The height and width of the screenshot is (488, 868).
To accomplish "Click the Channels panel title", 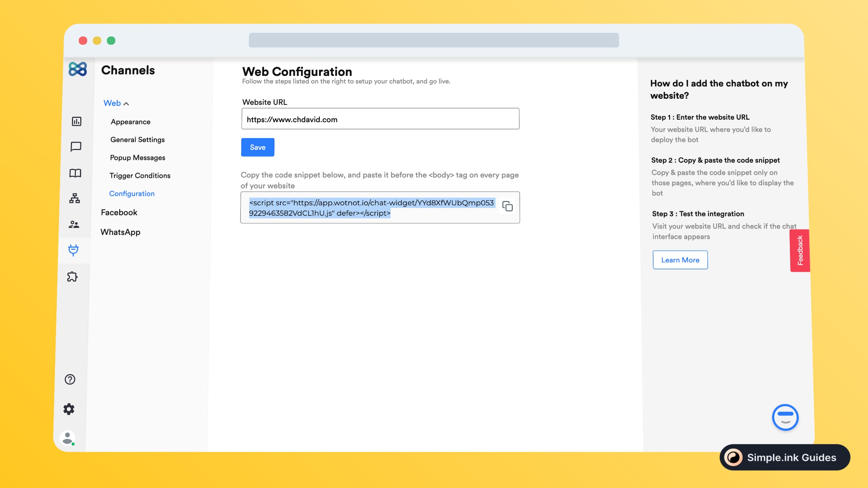I will click(128, 70).
